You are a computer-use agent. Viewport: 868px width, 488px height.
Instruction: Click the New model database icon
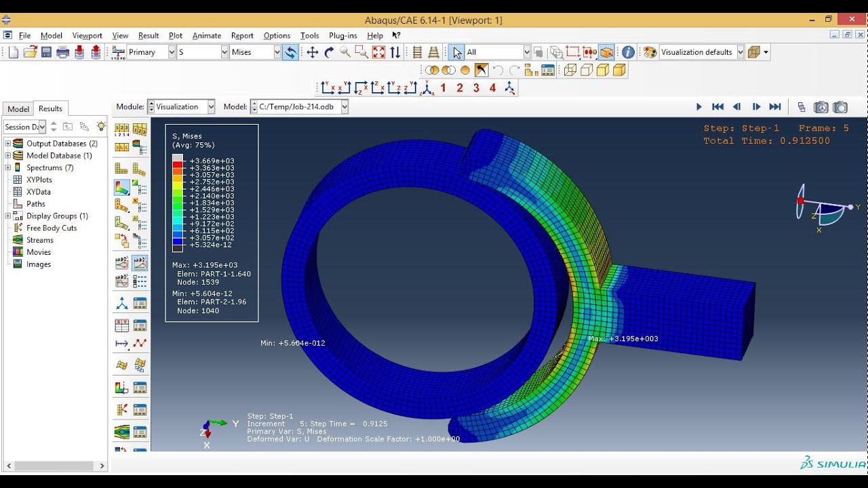point(14,52)
